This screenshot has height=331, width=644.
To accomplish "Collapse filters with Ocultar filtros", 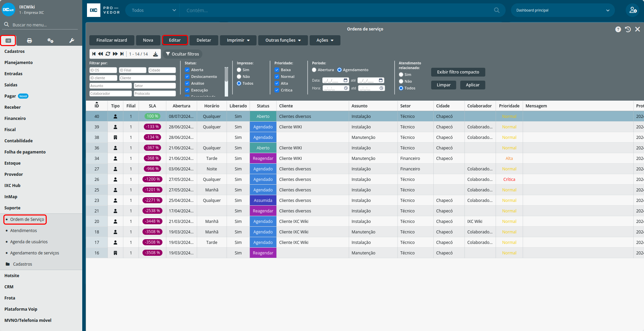I will 182,54.
